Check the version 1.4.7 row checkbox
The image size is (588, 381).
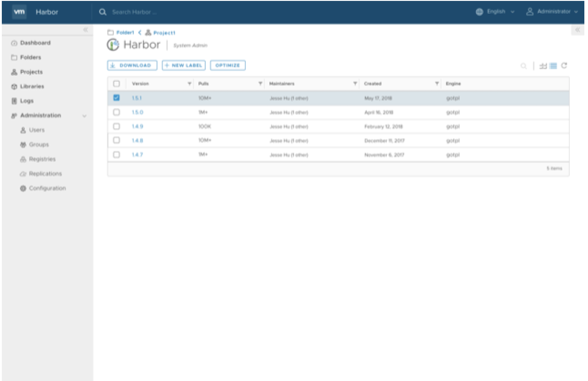click(116, 155)
